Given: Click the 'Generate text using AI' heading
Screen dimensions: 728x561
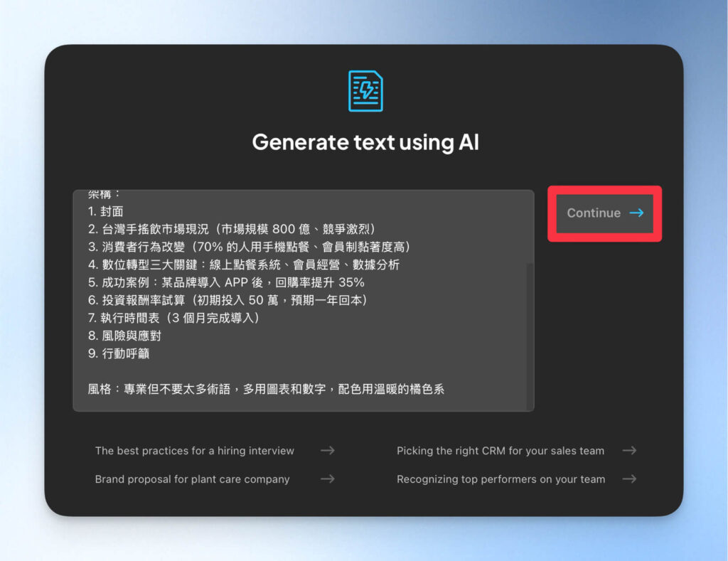Looking at the screenshot, I should pyautogui.click(x=364, y=141).
